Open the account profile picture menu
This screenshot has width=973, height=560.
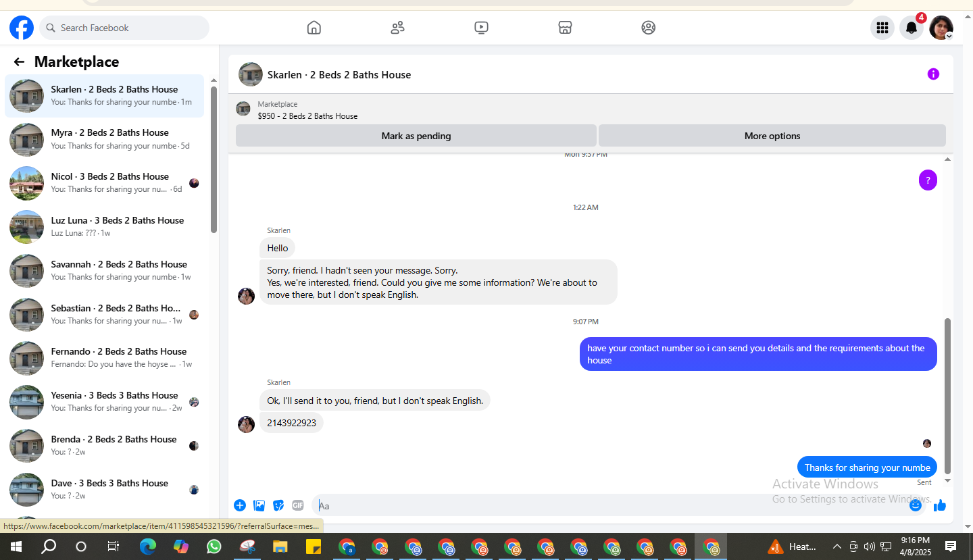click(x=941, y=28)
